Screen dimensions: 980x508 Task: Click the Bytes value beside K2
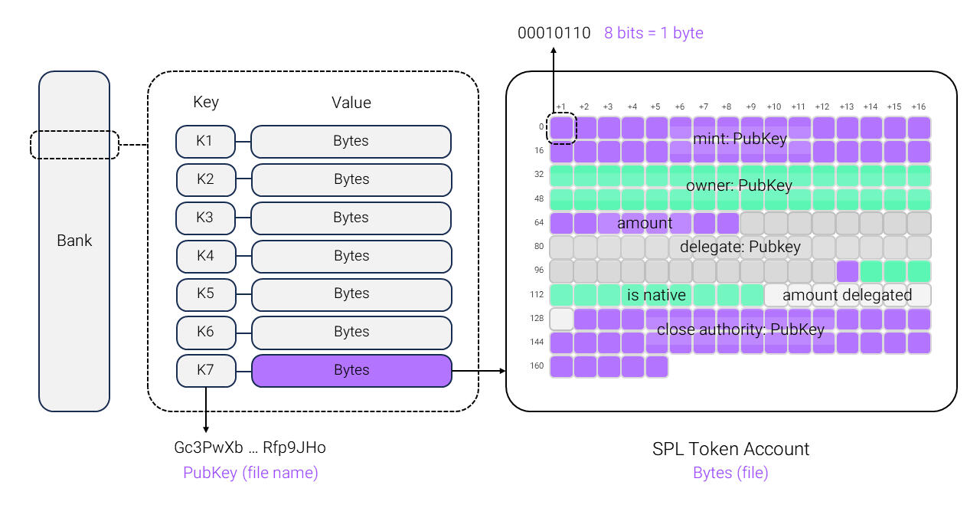coord(351,179)
